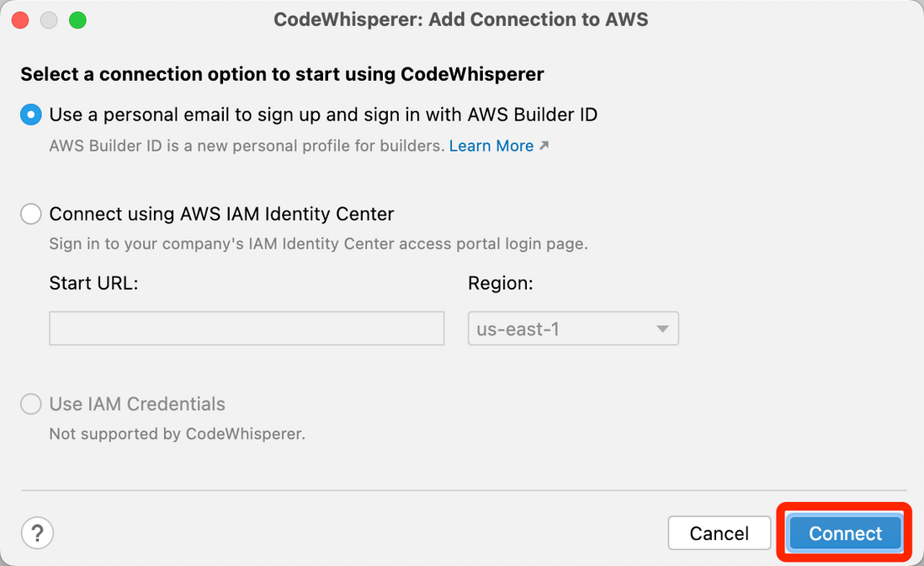Open the Region selector to change regions

click(x=573, y=328)
